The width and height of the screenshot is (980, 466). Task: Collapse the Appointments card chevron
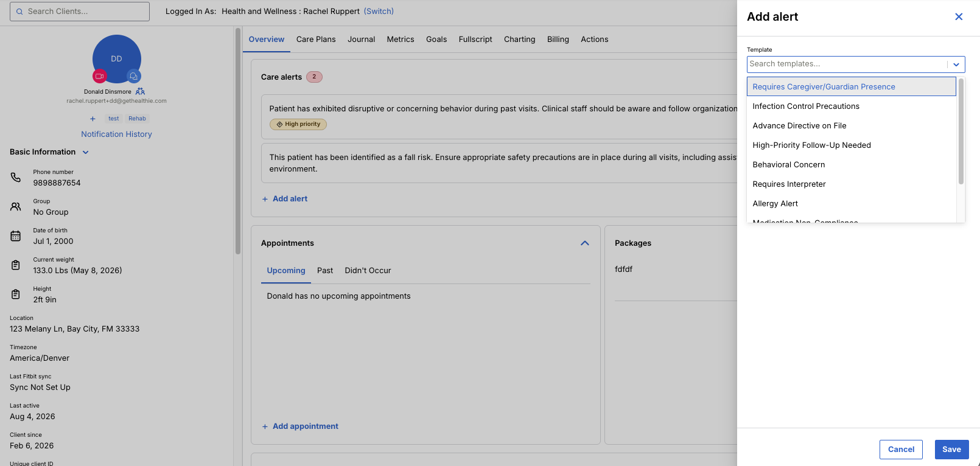point(585,243)
